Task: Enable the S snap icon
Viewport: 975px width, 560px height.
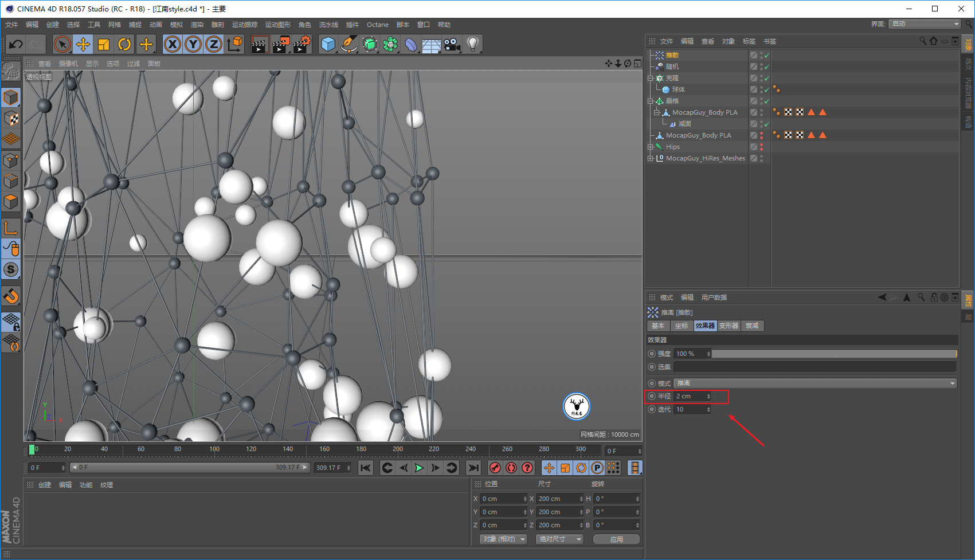Action: coord(11,269)
